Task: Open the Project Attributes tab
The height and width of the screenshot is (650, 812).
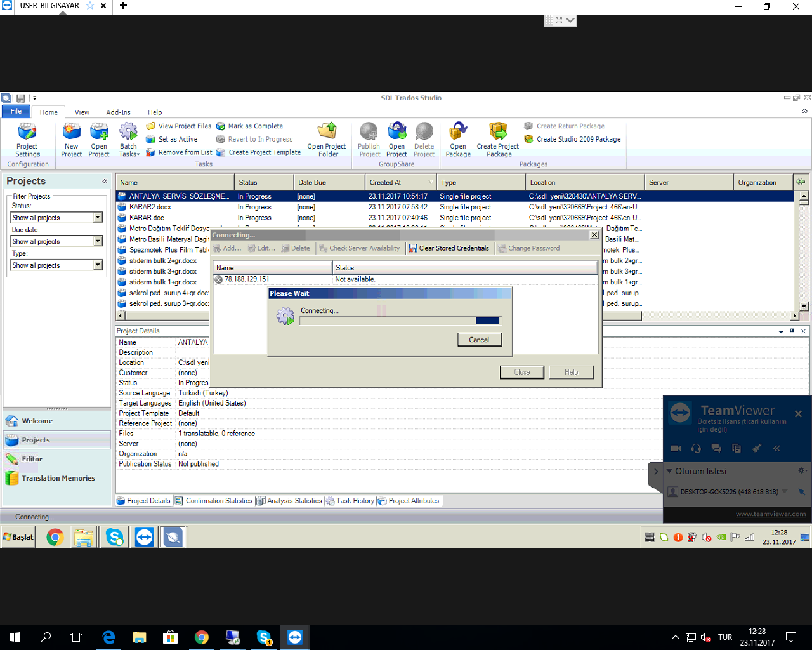Action: [409, 501]
